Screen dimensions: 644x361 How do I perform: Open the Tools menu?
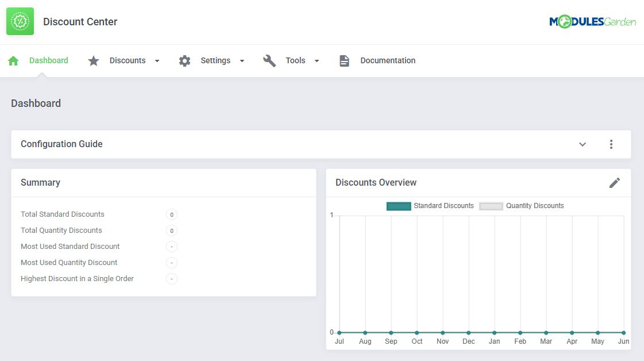(295, 60)
